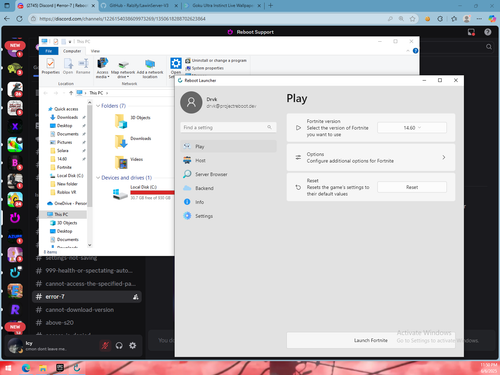Click the Discord search icon
The height and width of the screenshot is (375, 500).
[x=489, y=47]
